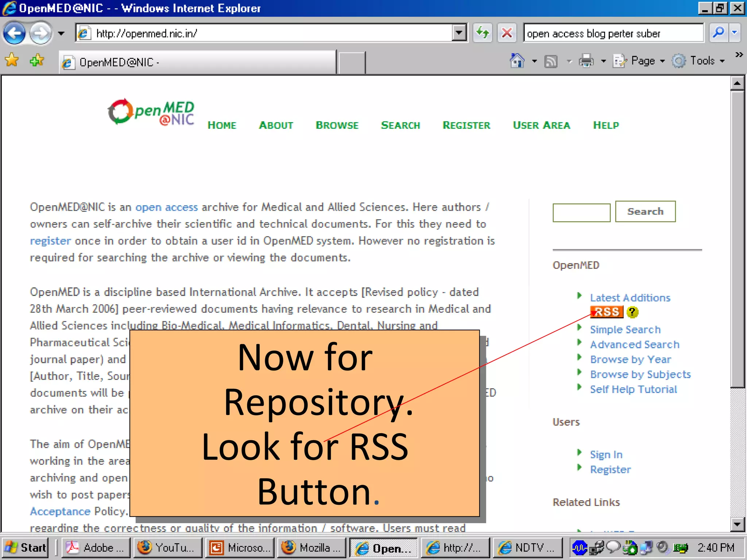Screen dimensions: 747x560
Task: Click the scrollbar up arrow
Action: (x=737, y=83)
